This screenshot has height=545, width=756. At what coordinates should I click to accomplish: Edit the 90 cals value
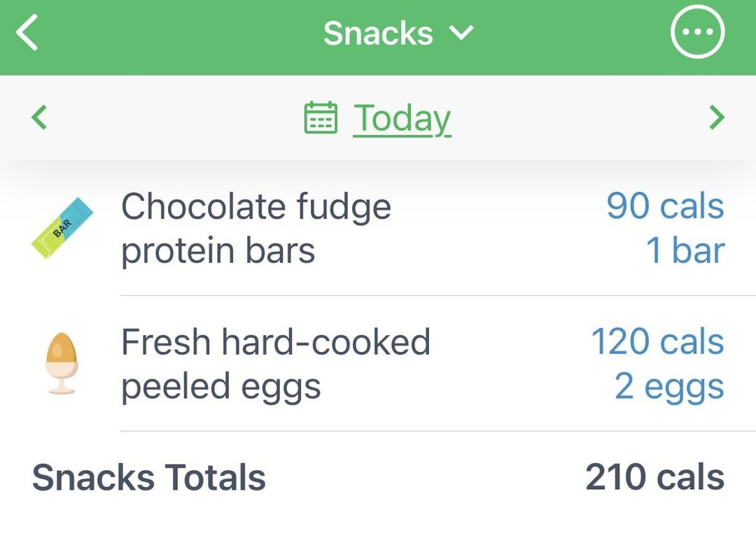tap(665, 206)
